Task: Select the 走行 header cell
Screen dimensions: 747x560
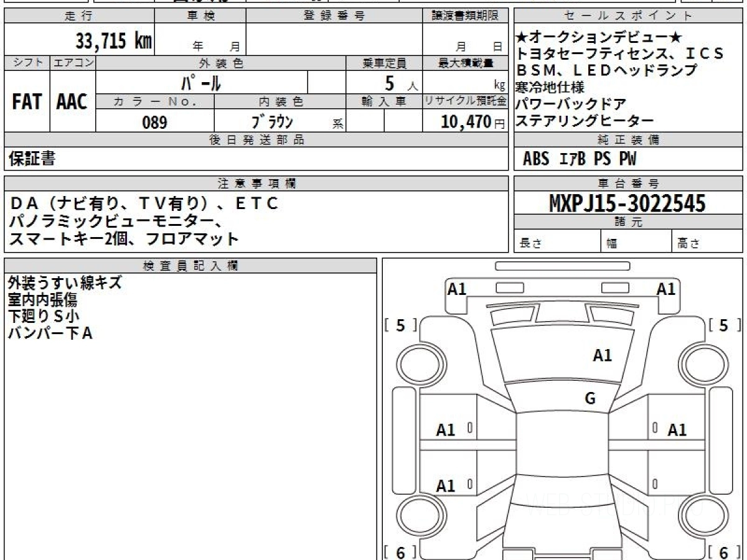Action: tap(78, 16)
